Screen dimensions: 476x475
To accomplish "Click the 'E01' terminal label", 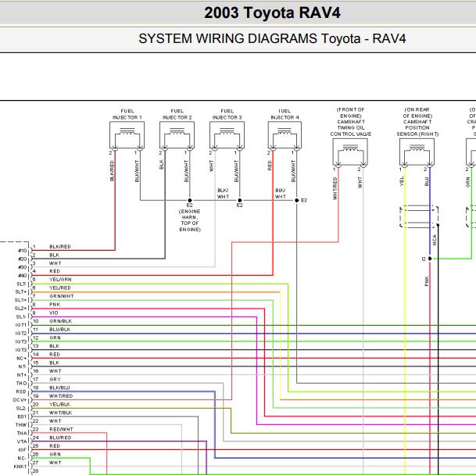I will pyautogui.click(x=22, y=416).
